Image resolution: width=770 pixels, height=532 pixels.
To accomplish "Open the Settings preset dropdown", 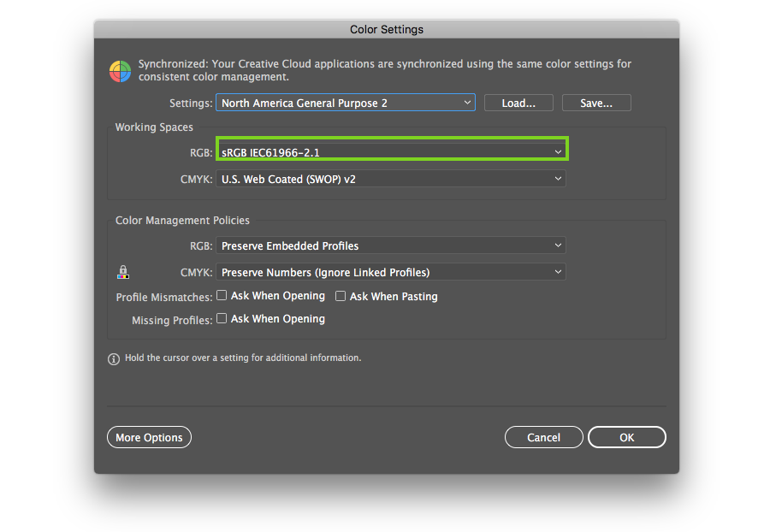I will coord(346,103).
